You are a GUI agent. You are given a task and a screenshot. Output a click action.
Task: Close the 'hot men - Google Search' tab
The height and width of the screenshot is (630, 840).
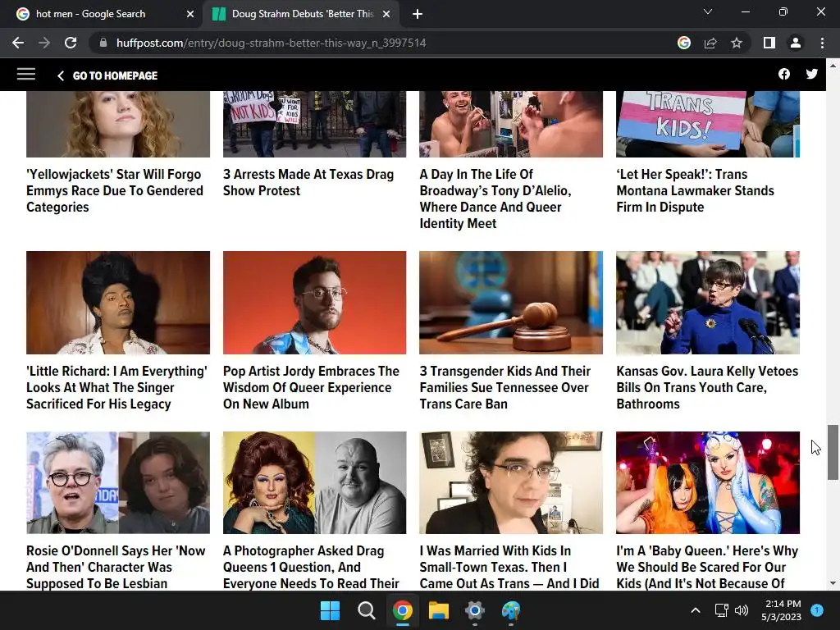click(190, 14)
